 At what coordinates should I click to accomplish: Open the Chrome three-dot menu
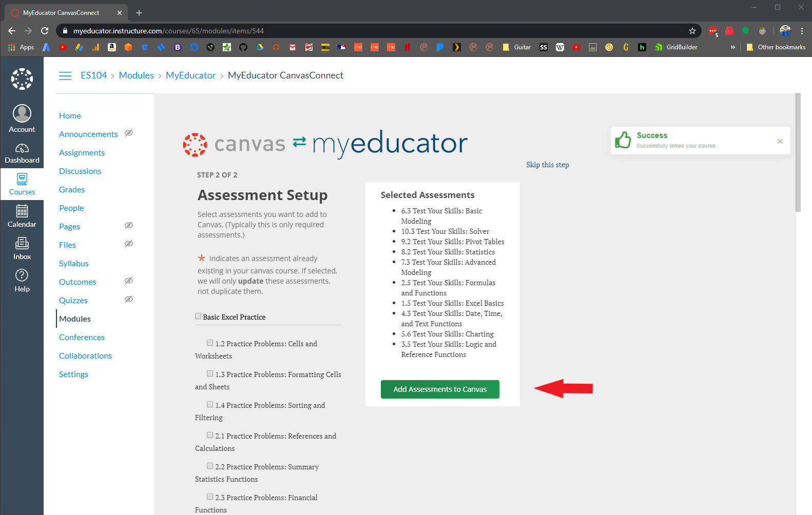(x=802, y=31)
